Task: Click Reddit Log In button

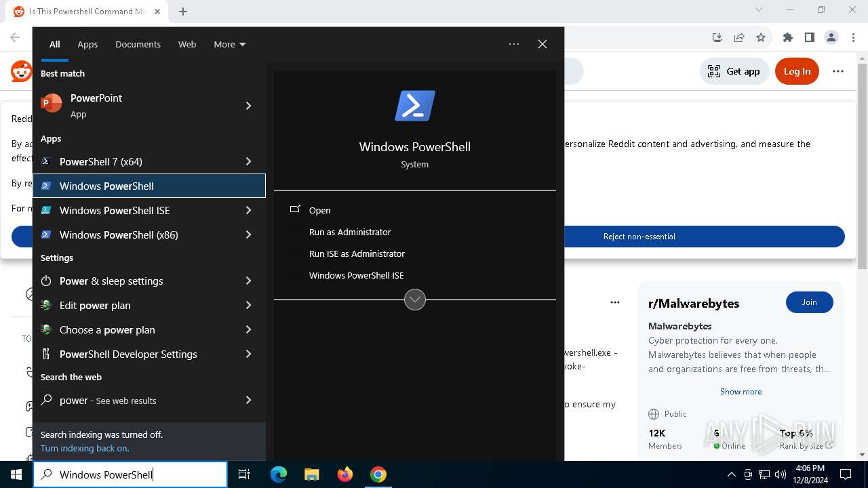Action: click(x=797, y=71)
